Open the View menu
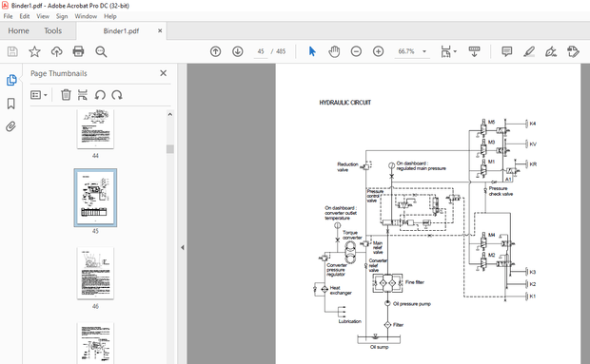This screenshot has width=590, height=364. [43, 16]
